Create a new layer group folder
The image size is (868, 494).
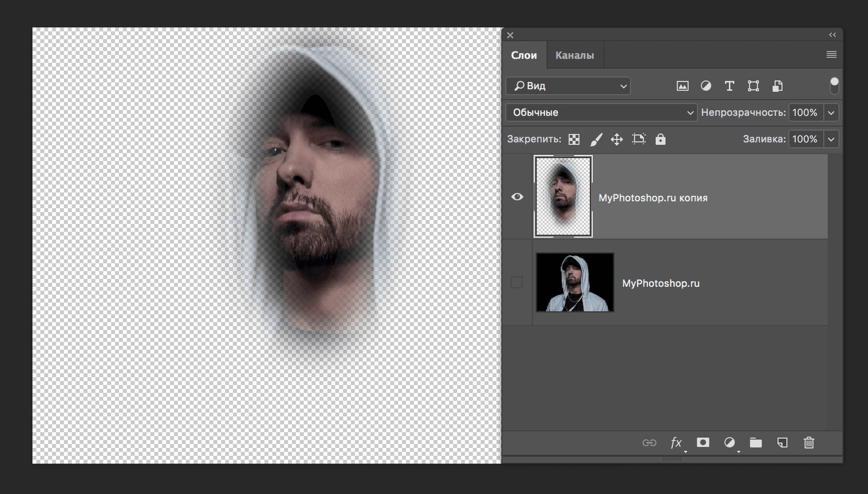pos(756,442)
